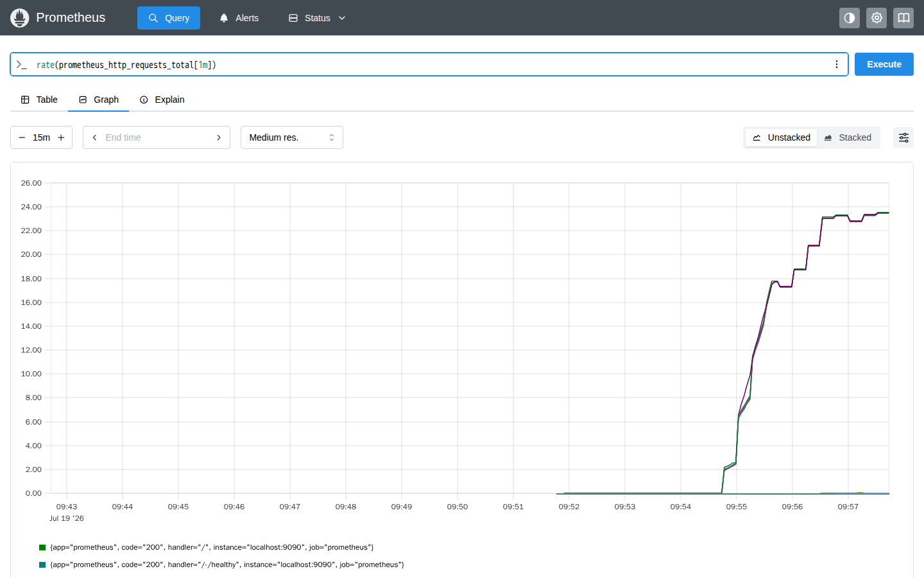Click the 09:55 x-axis label
This screenshot has width=924, height=578.
(x=737, y=507)
